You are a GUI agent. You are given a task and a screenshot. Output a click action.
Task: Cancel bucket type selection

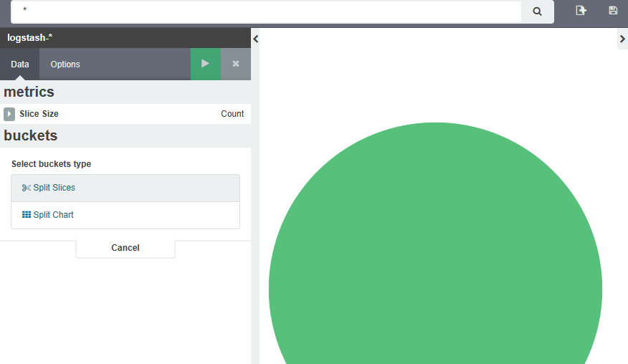click(125, 248)
